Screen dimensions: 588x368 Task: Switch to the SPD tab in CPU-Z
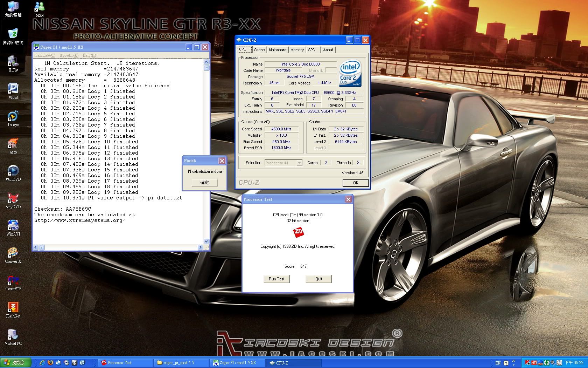[x=311, y=50]
